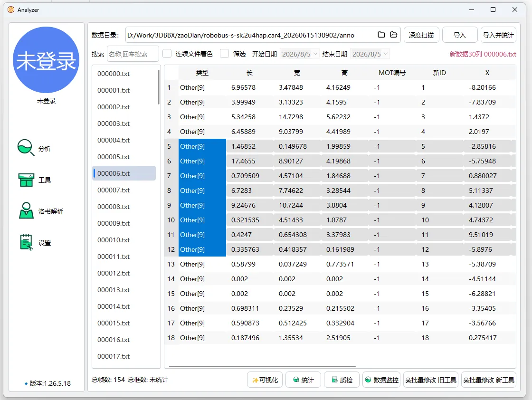Click the 导入 import button
The width and height of the screenshot is (532, 400).
[x=460, y=35]
